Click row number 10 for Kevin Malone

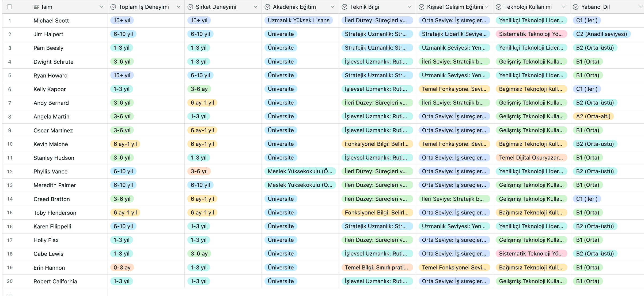tap(10, 144)
